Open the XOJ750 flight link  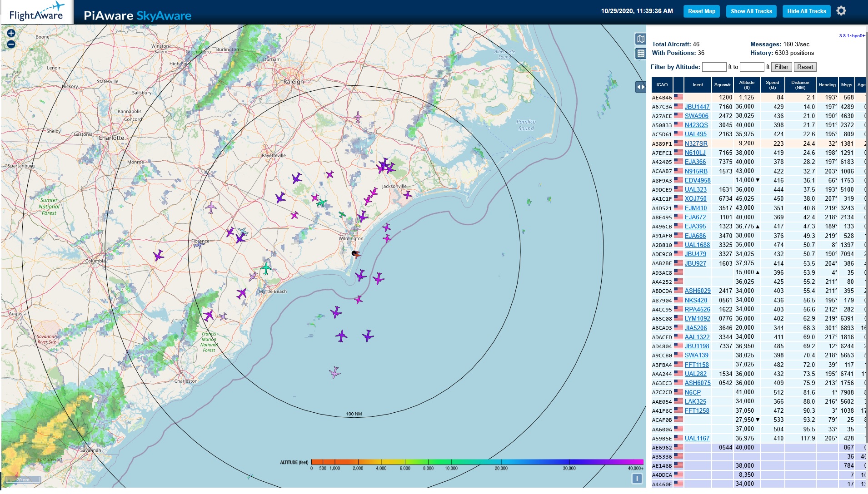click(x=696, y=199)
